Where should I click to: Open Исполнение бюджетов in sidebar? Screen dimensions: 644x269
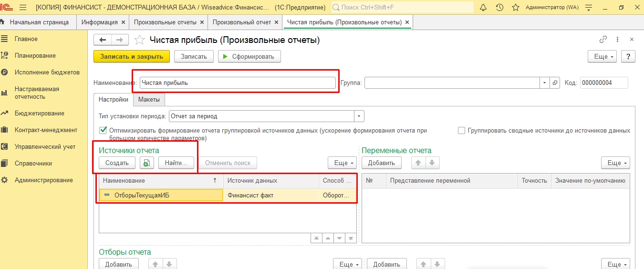(47, 72)
